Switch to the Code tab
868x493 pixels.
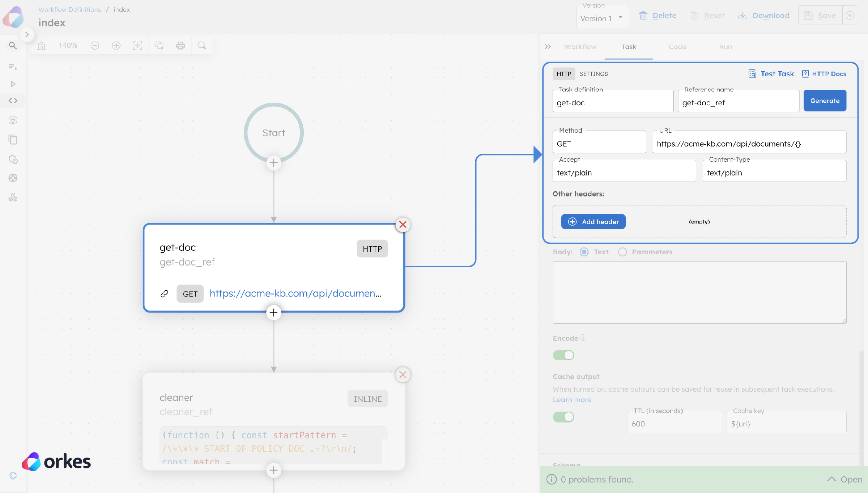pyautogui.click(x=677, y=47)
